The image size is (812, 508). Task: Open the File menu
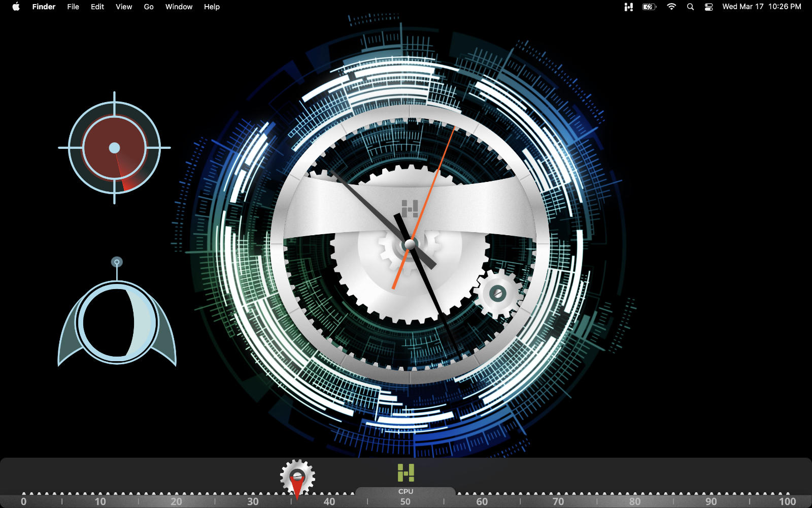[73, 7]
